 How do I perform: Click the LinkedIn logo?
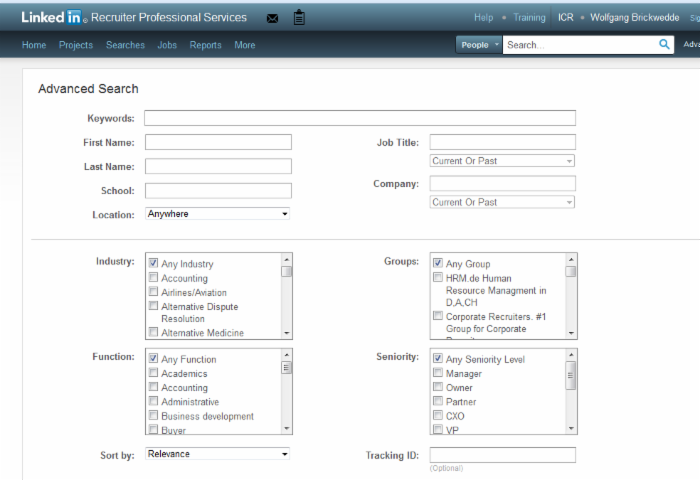tap(50, 17)
